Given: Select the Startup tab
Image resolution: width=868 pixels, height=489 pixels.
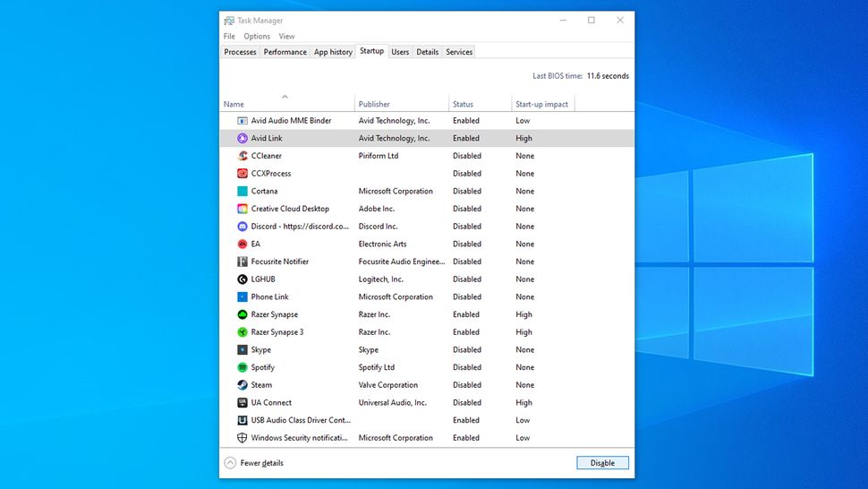Looking at the screenshot, I should point(371,51).
